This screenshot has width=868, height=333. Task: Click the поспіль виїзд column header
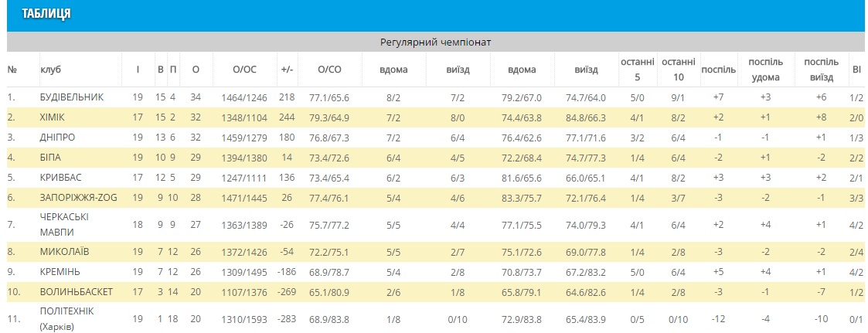tap(821, 70)
